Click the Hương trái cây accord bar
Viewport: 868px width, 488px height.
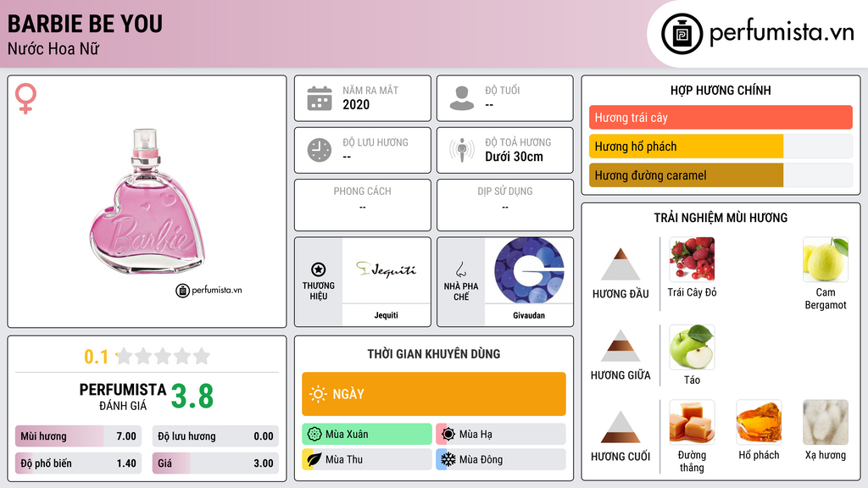721,117
